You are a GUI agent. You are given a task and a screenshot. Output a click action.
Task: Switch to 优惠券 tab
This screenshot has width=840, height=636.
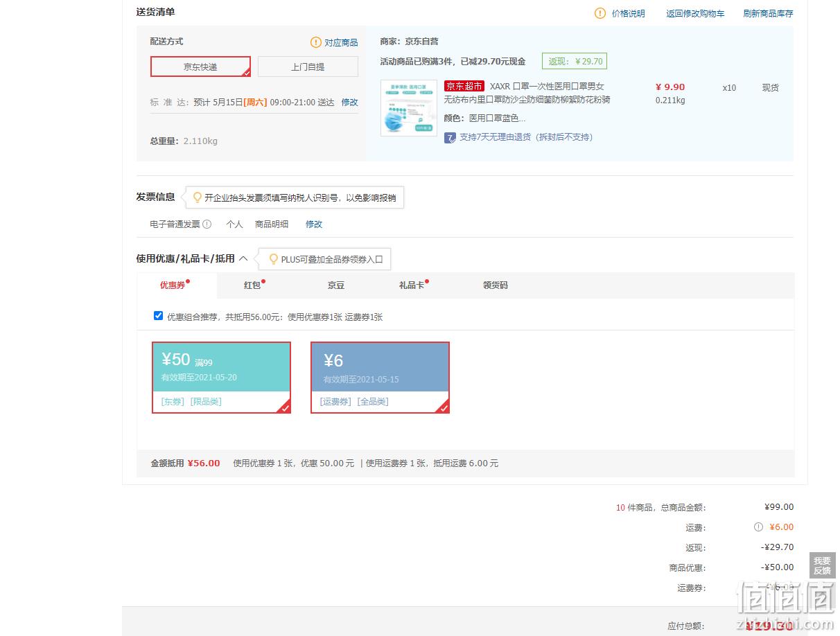click(176, 285)
